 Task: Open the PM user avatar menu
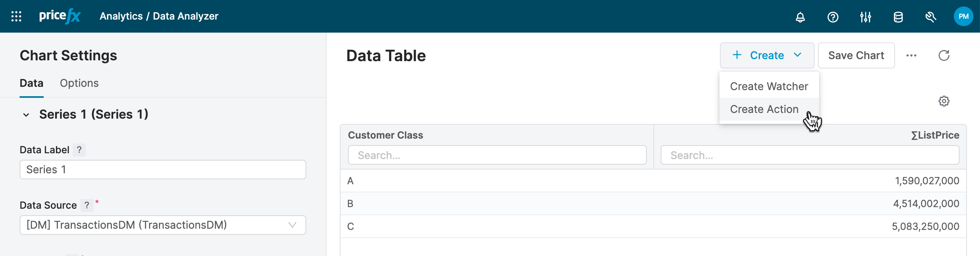pyautogui.click(x=963, y=16)
